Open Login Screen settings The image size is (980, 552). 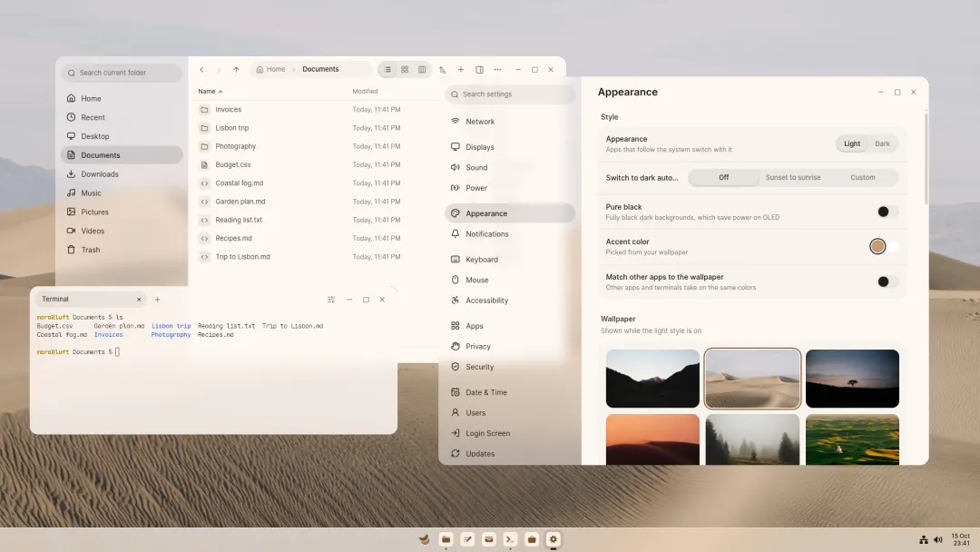tap(509, 433)
